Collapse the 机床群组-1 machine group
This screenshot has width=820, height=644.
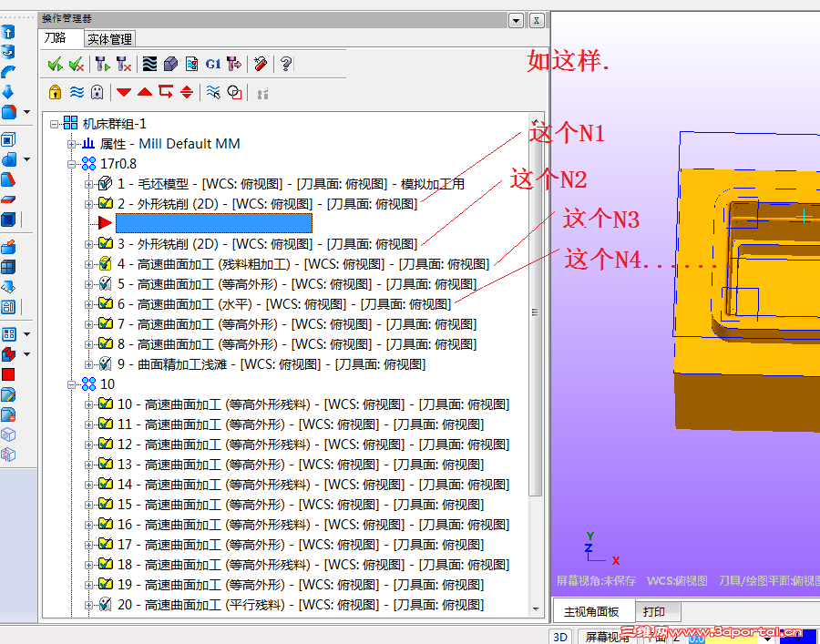pos(54,125)
